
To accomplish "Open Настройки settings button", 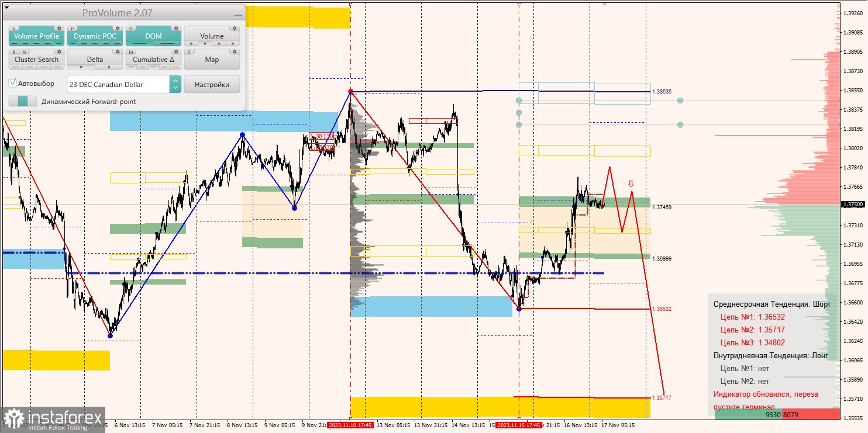I will tap(212, 84).
